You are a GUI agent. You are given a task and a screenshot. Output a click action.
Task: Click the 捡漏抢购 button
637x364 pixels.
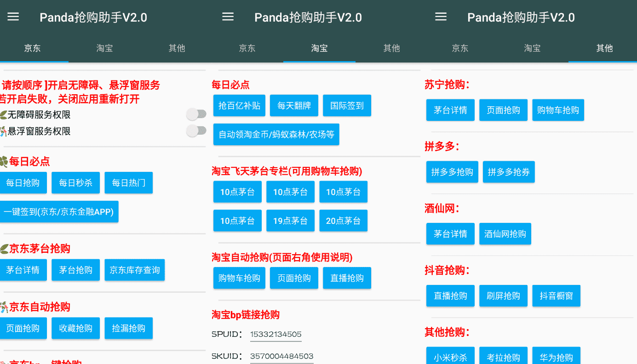(129, 328)
